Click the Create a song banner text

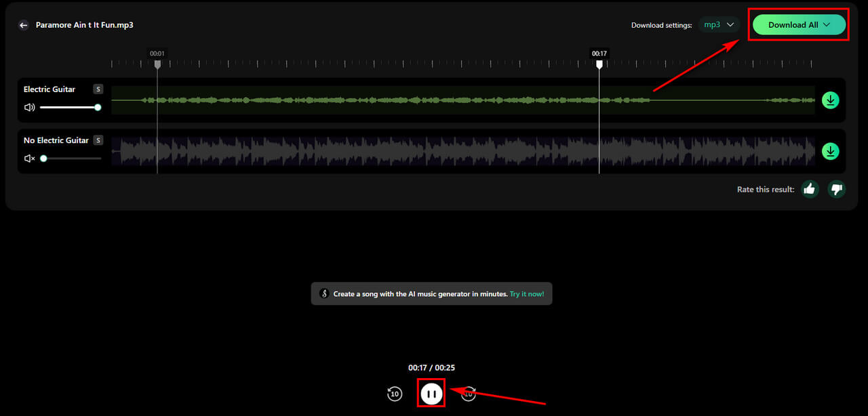pyautogui.click(x=420, y=294)
